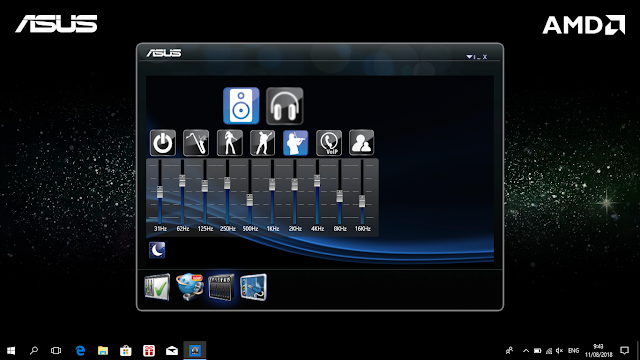The height and width of the screenshot is (360, 640).
Task: Open Mail app from taskbar
Action: (172, 351)
